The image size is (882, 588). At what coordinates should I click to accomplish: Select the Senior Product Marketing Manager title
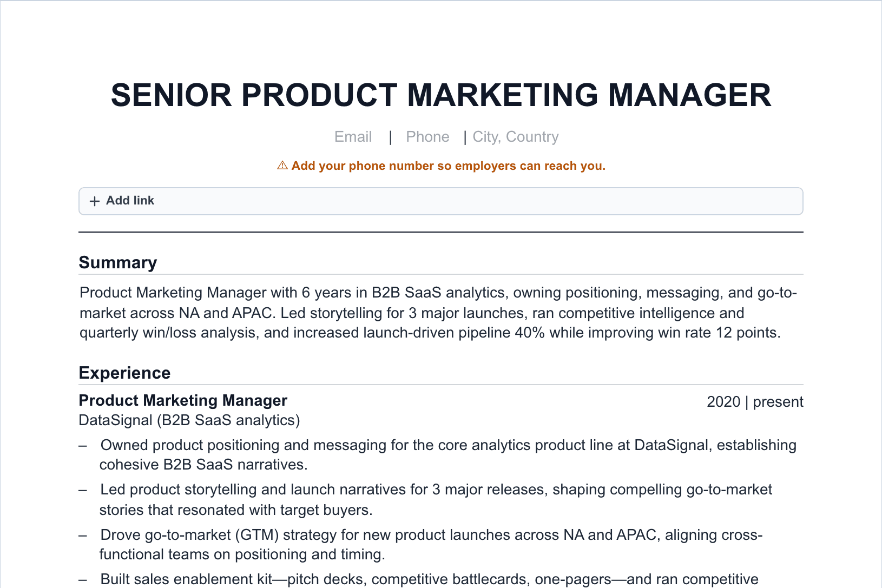click(x=441, y=95)
